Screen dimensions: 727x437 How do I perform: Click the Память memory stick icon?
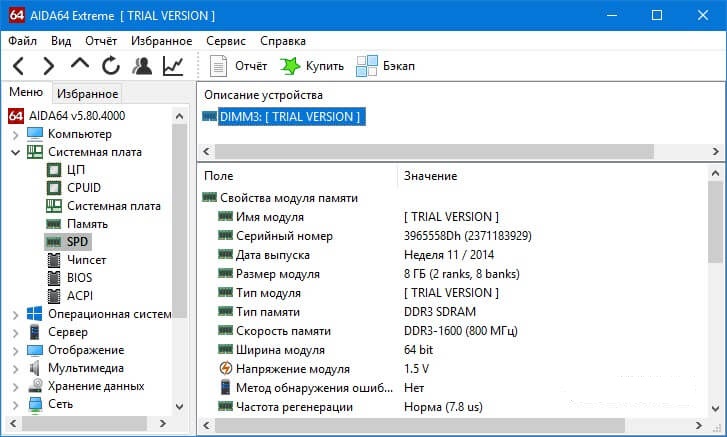coord(54,224)
